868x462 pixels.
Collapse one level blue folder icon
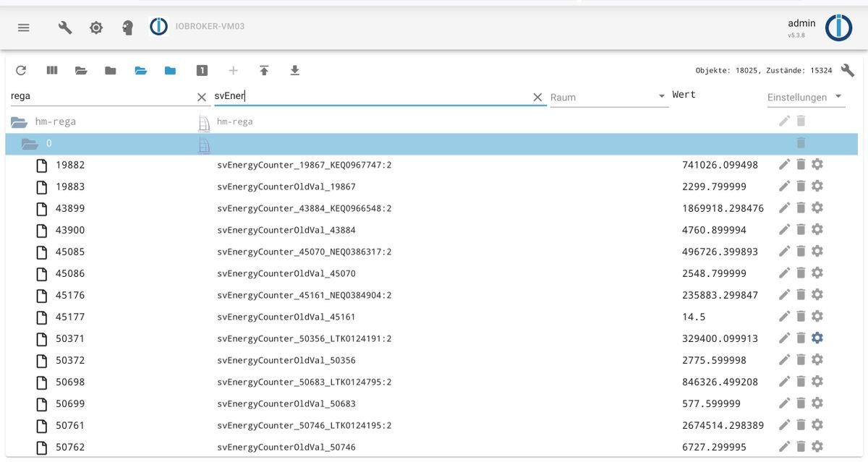170,70
